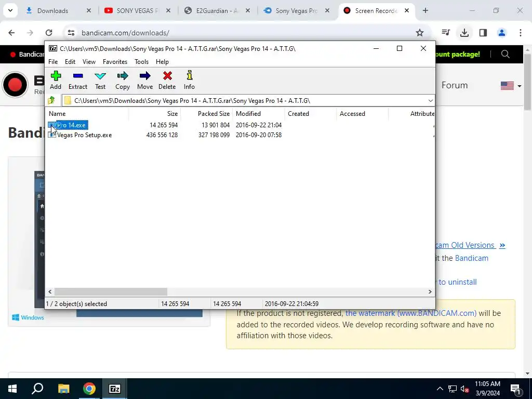The image size is (532, 399).
Task: Open Chrome media control icon
Action: [x=446, y=33]
